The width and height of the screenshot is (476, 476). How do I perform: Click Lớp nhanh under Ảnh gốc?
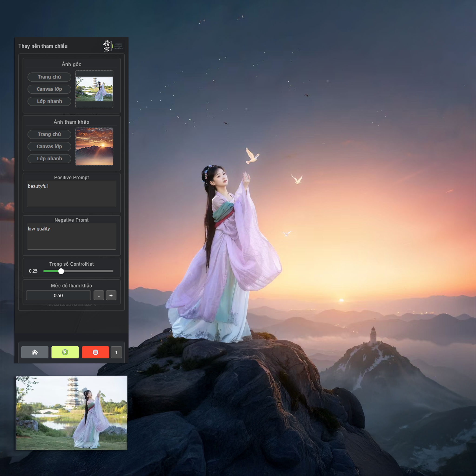pyautogui.click(x=49, y=101)
